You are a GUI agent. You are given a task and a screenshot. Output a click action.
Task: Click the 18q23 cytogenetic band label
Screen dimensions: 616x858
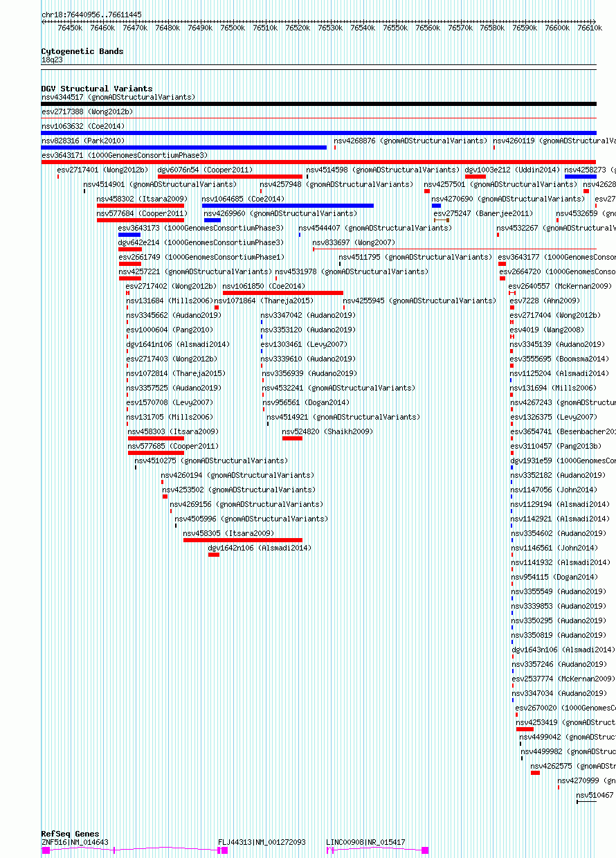click(x=52, y=60)
